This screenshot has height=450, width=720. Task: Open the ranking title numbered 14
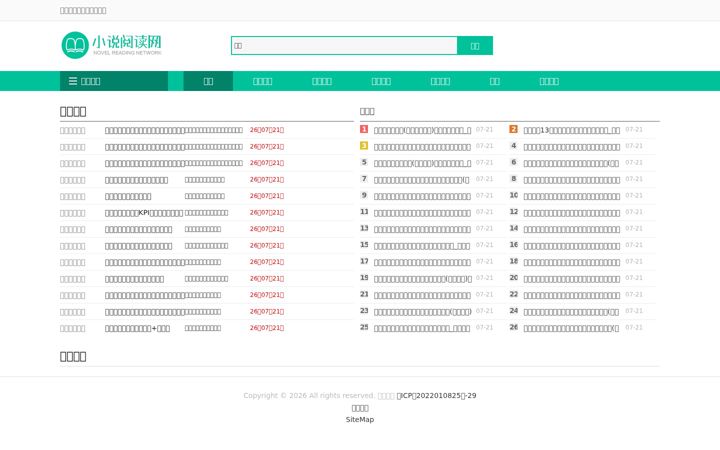coord(572,229)
